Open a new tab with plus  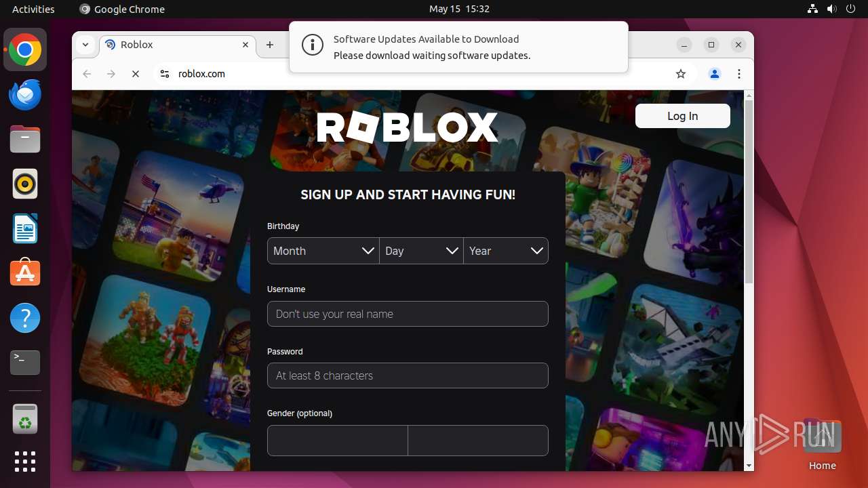coord(270,45)
